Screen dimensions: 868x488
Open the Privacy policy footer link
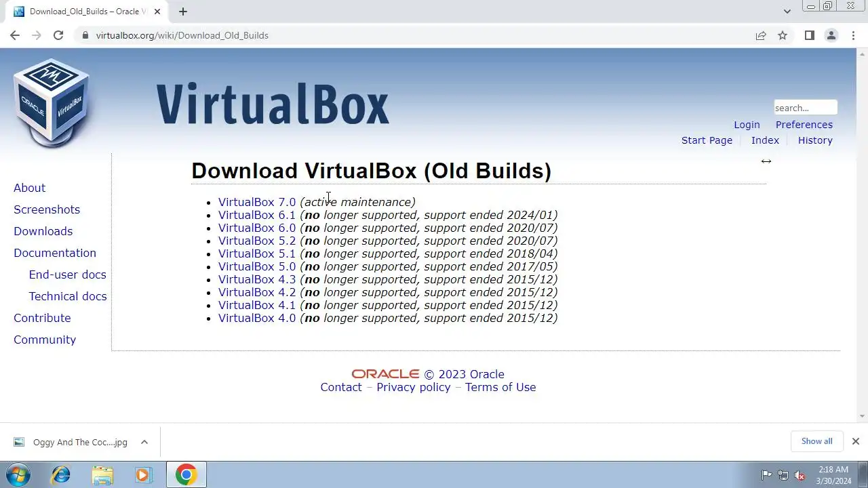(x=414, y=387)
